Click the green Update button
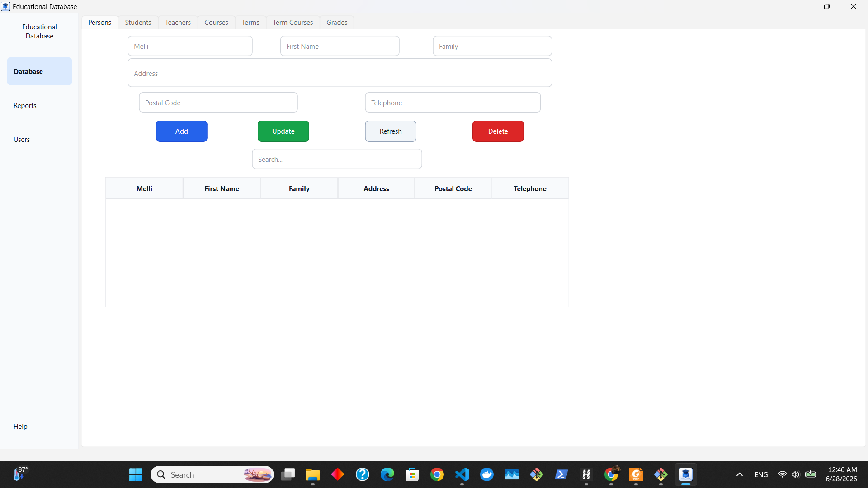The width and height of the screenshot is (868, 488). (x=283, y=131)
